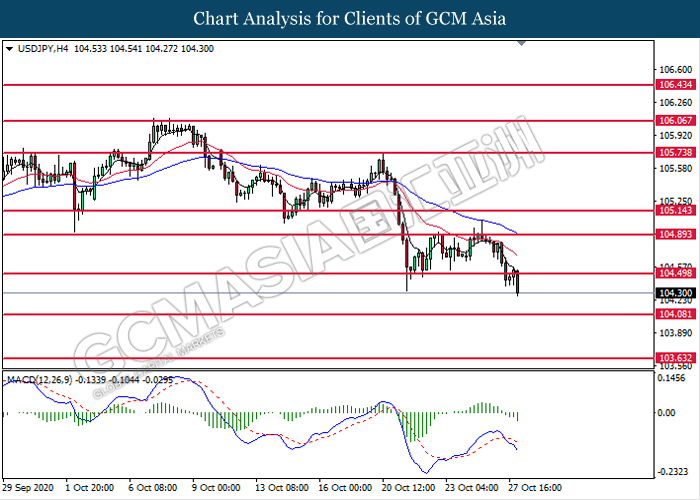The image size is (700, 500).
Task: Click the 104.081 price level label
Action: tap(675, 314)
